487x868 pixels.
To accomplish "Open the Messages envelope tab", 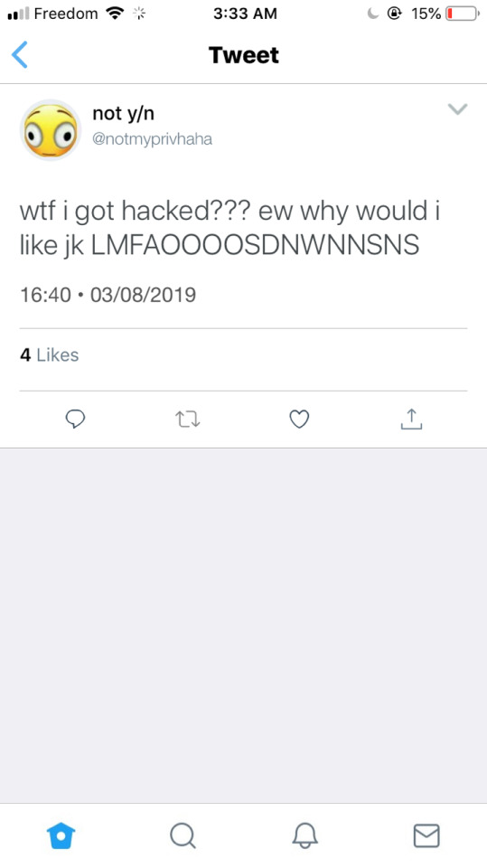I will (x=426, y=835).
